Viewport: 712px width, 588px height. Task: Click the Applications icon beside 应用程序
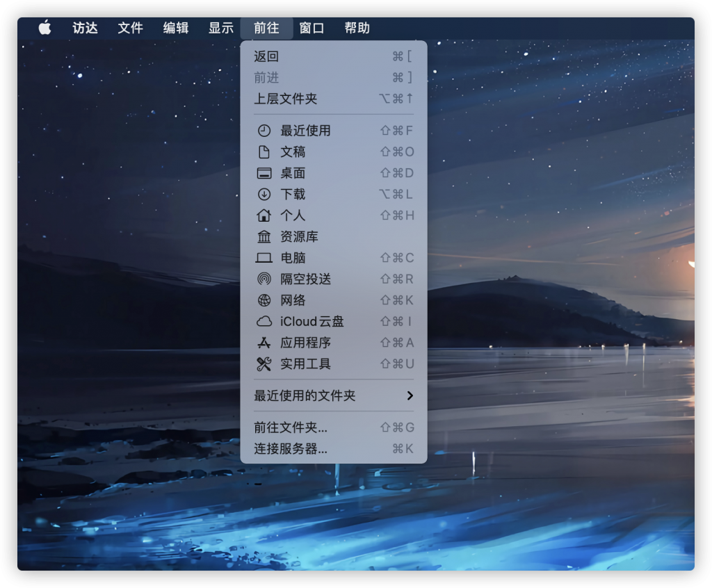pyautogui.click(x=264, y=343)
